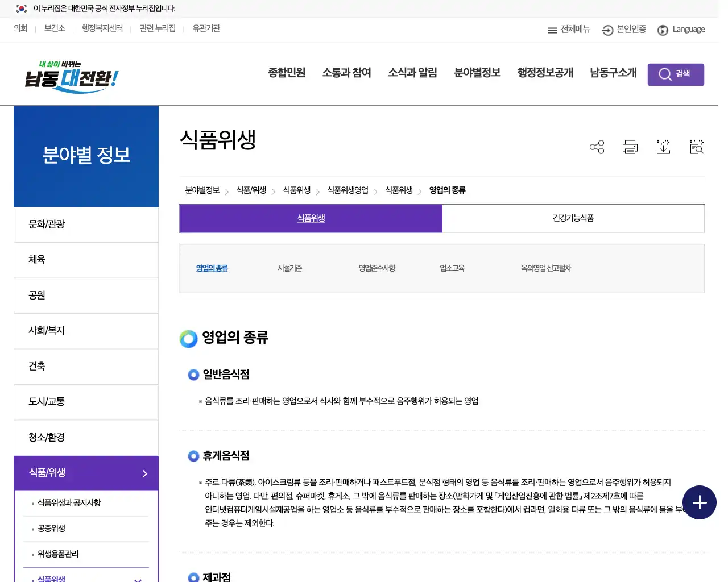This screenshot has height=582, width=728.
Task: Open the purple 검색 search button
Action: (676, 74)
